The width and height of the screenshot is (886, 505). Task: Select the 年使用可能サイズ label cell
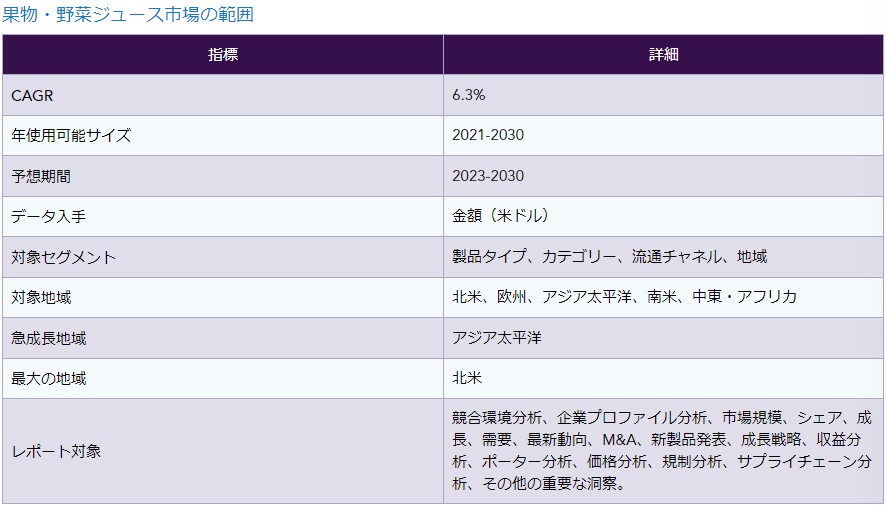71,135
